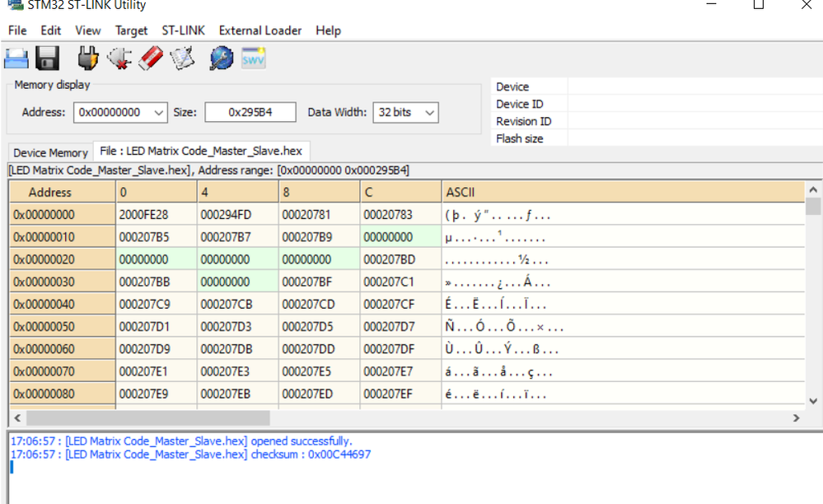
Task: Select the LED Matrix Code_Master_Slave.hex file tab
Action: point(200,151)
